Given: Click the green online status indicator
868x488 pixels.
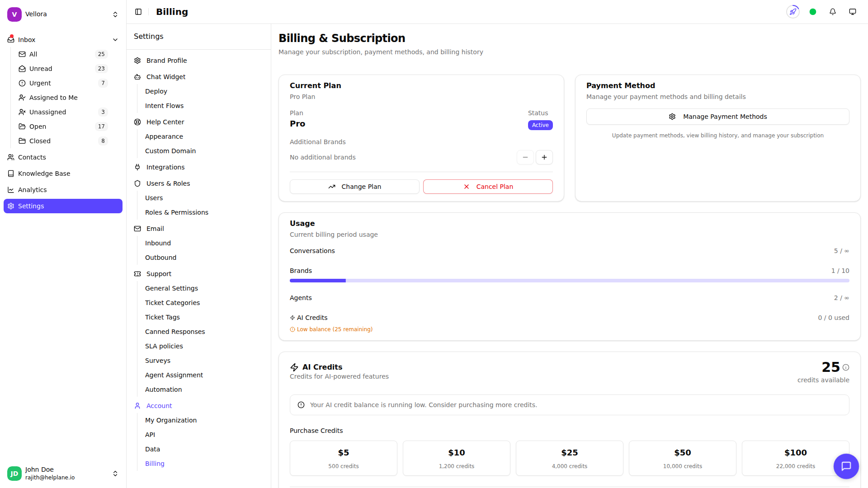Looking at the screenshot, I should point(813,12).
